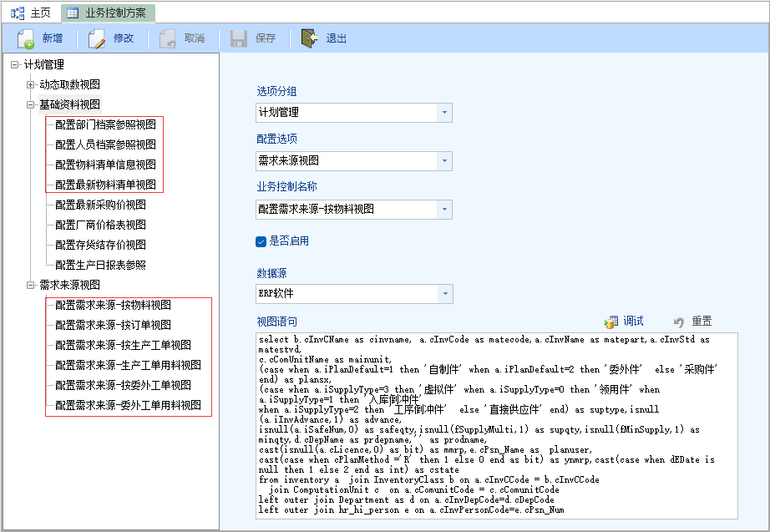Click the 保存 (Save) floppy disk icon

239,38
